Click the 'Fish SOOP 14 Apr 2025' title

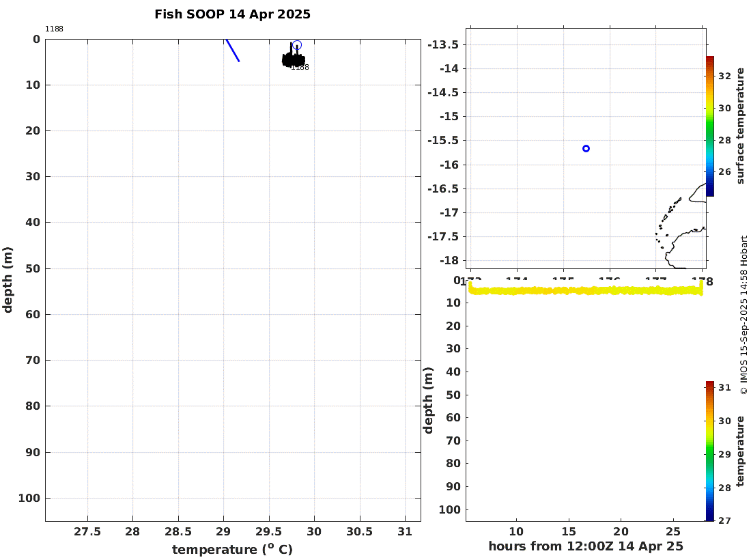232,14
